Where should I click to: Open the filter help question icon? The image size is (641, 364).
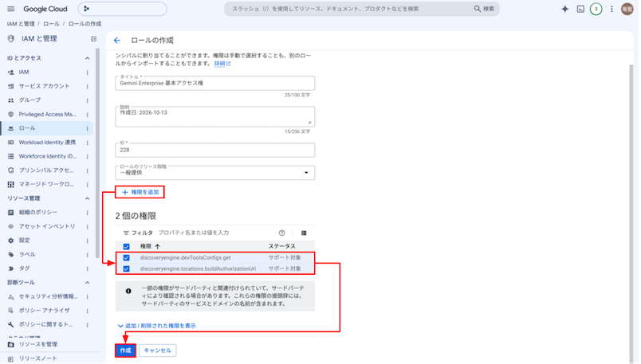coord(281,233)
